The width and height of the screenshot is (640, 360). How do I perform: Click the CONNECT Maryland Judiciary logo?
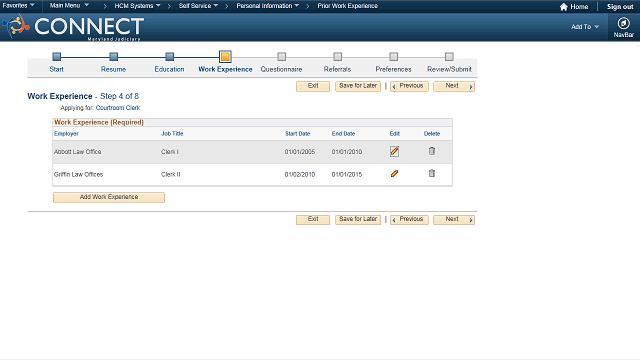click(x=73, y=27)
